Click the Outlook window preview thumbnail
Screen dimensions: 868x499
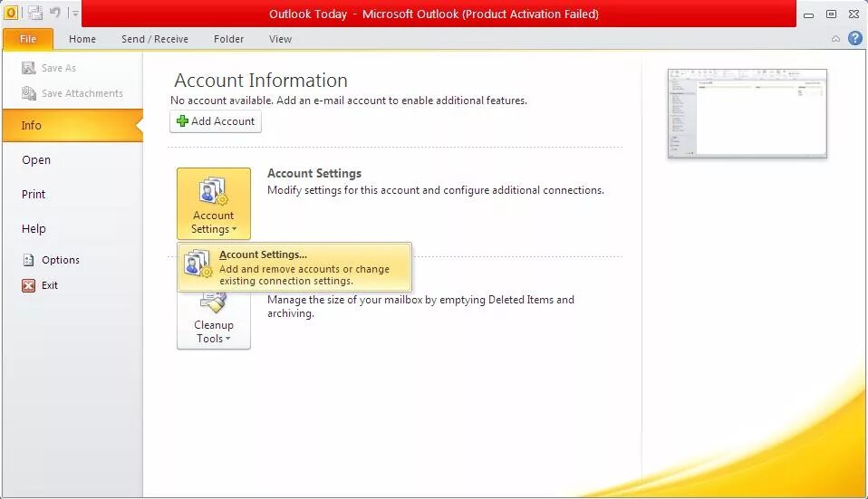coord(747,113)
